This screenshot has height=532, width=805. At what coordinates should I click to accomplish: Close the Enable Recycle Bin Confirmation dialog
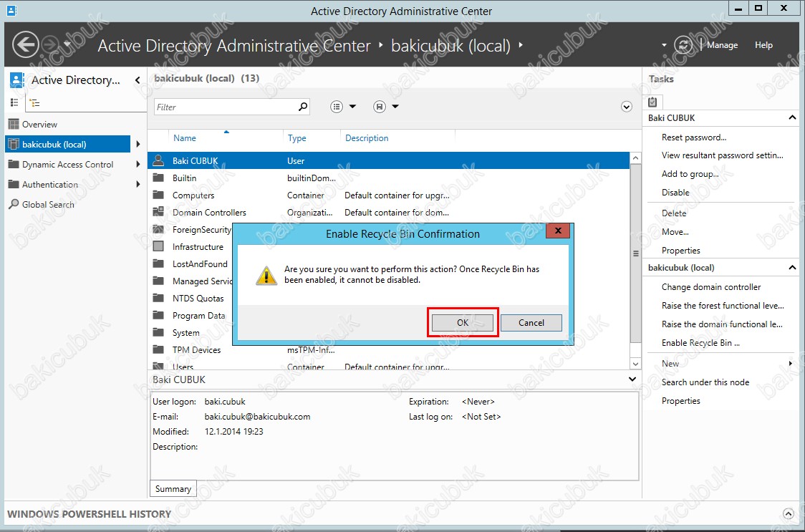[558, 231]
